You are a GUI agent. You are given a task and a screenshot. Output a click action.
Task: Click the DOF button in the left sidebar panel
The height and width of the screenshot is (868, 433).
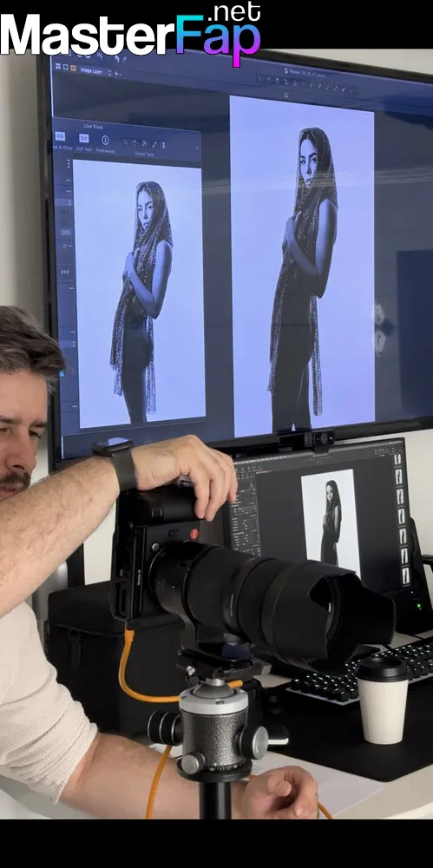(x=66, y=233)
